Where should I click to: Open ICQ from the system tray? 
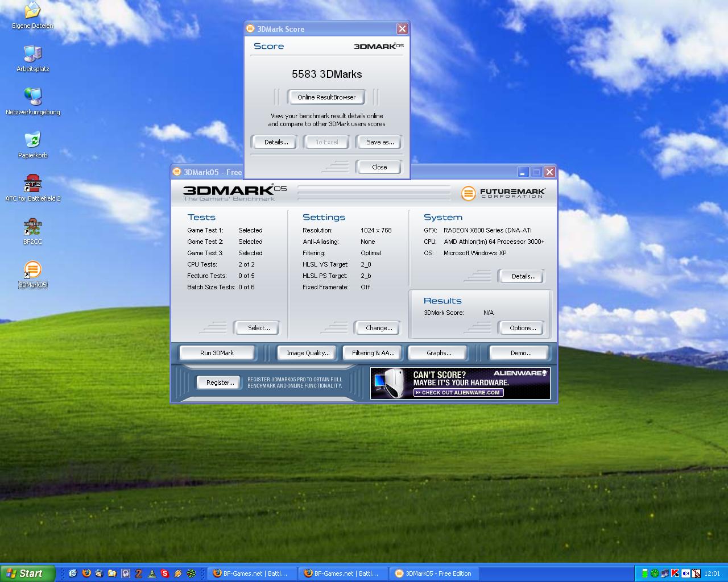pos(655,573)
